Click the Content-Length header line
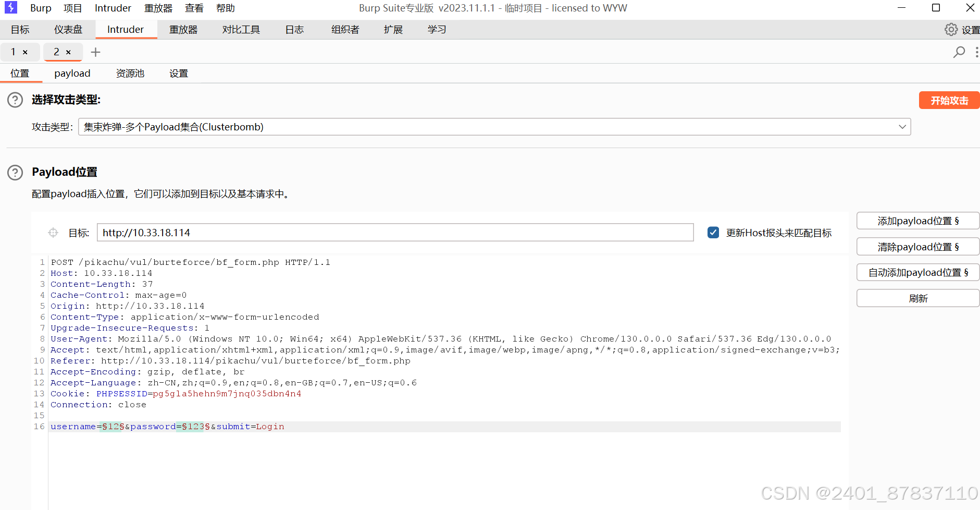 coord(102,284)
